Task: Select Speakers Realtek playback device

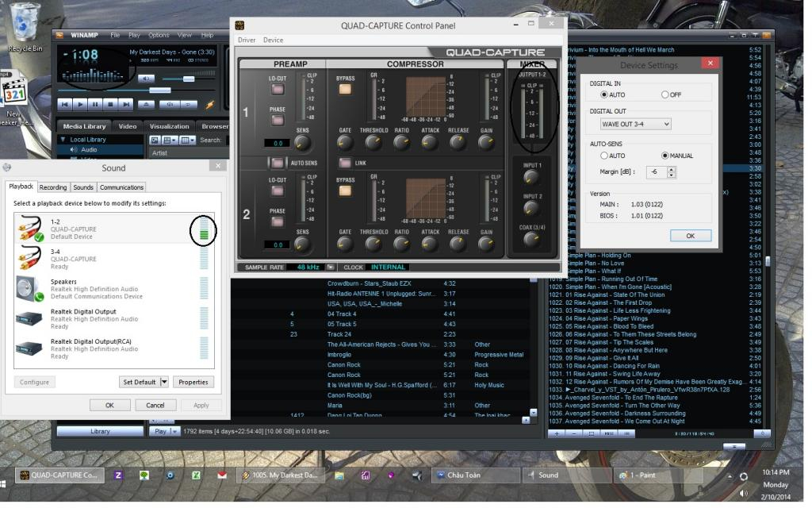Action: click(x=114, y=289)
